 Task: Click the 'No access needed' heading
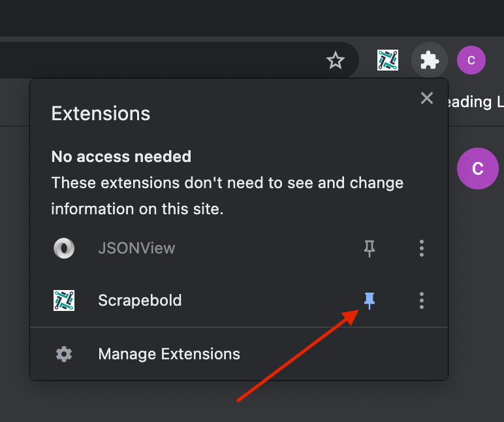(x=121, y=157)
